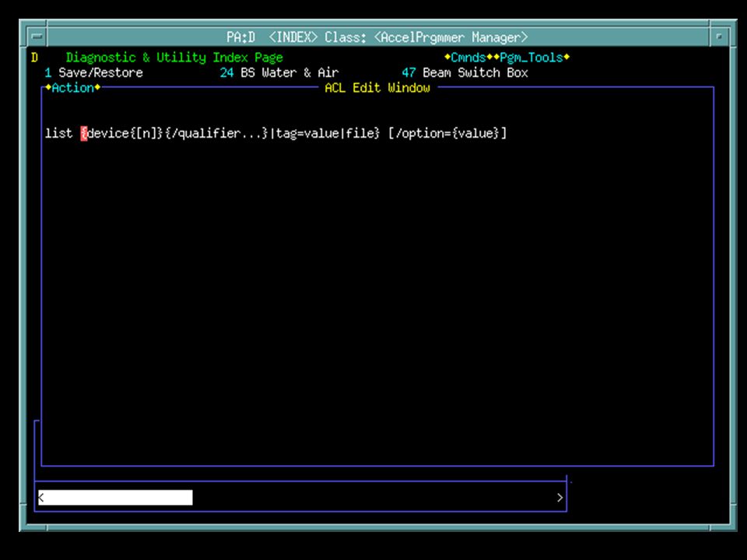The width and height of the screenshot is (747, 560).
Task: Click the '[/option={value}]' text
Action: 448,133
